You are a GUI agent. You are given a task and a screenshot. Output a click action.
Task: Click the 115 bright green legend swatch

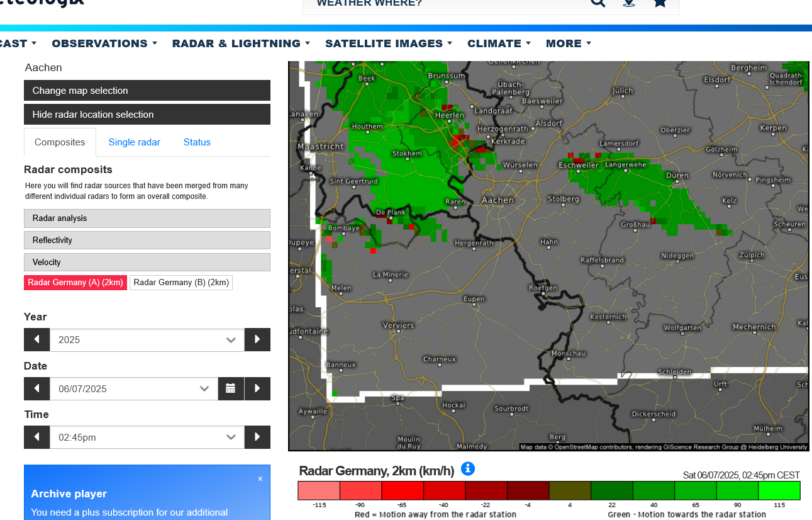(779, 490)
